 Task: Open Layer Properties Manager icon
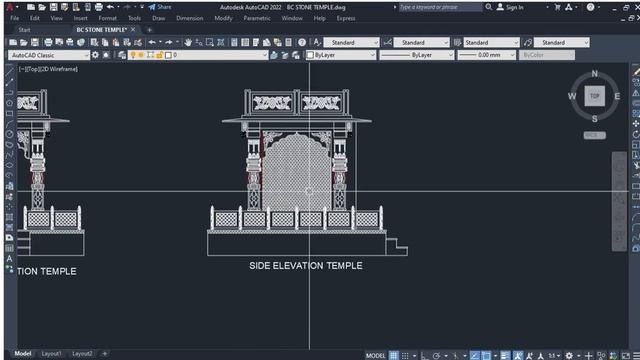[122, 55]
